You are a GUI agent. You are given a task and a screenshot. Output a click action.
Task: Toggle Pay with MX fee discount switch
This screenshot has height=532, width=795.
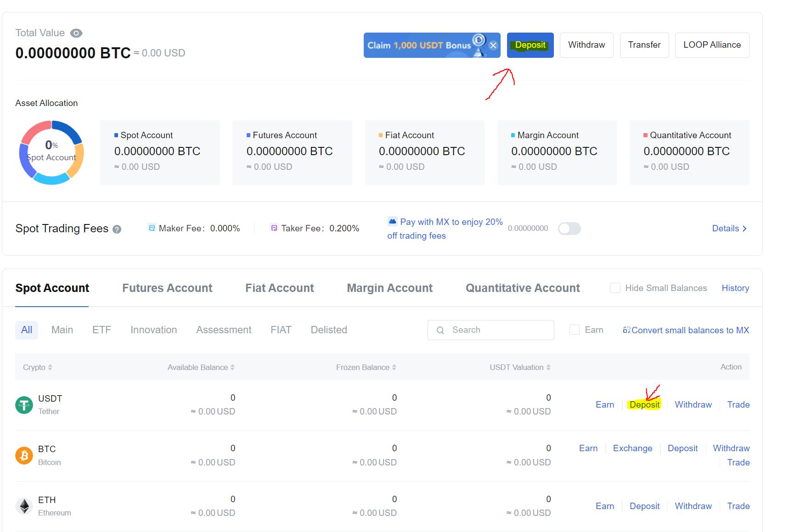[x=569, y=229]
